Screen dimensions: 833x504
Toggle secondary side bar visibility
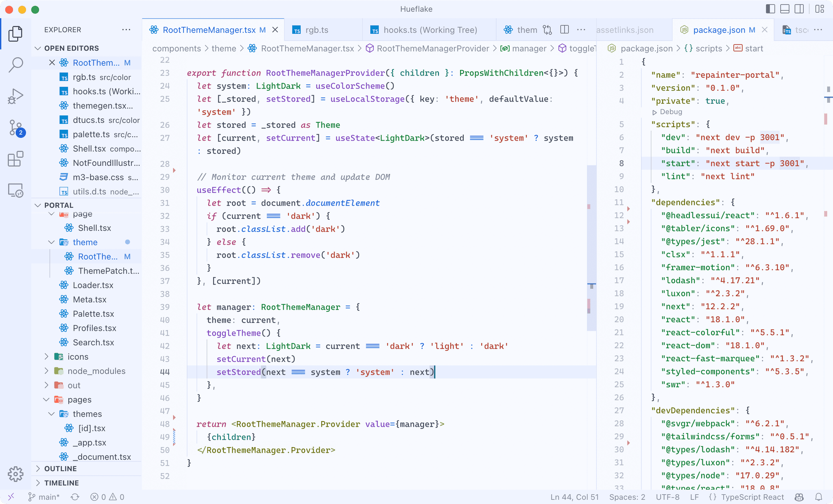point(799,9)
